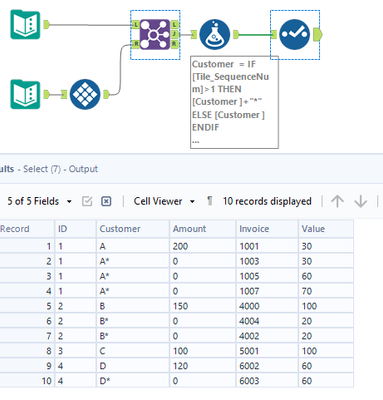Click the Invoice column header
The height and width of the screenshot is (400, 383).
(x=267, y=229)
